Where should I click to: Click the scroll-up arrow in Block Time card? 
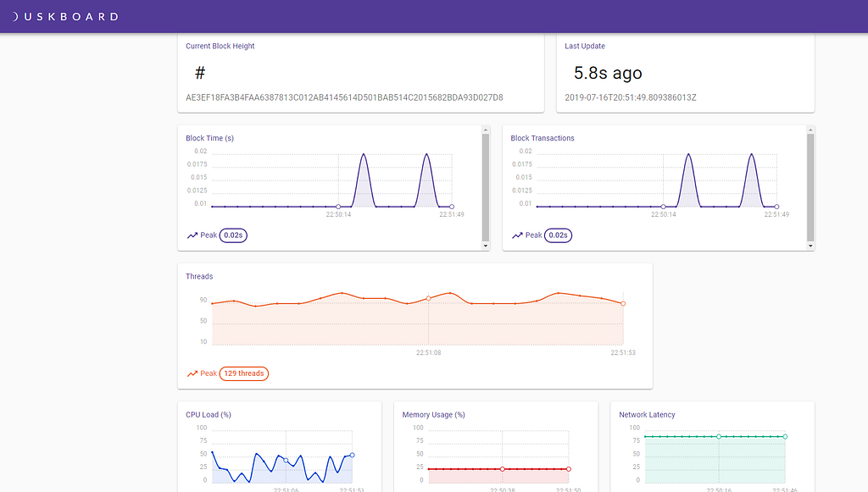pyautogui.click(x=486, y=130)
